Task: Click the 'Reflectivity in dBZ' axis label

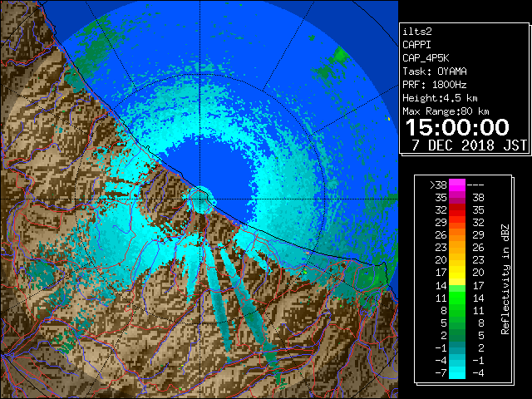Action: click(505, 279)
